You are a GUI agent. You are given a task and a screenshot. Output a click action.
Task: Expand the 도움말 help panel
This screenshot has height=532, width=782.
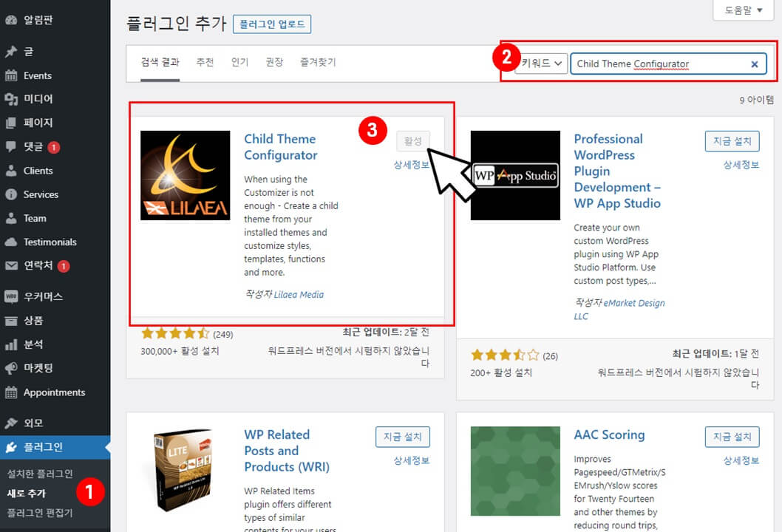tap(743, 10)
